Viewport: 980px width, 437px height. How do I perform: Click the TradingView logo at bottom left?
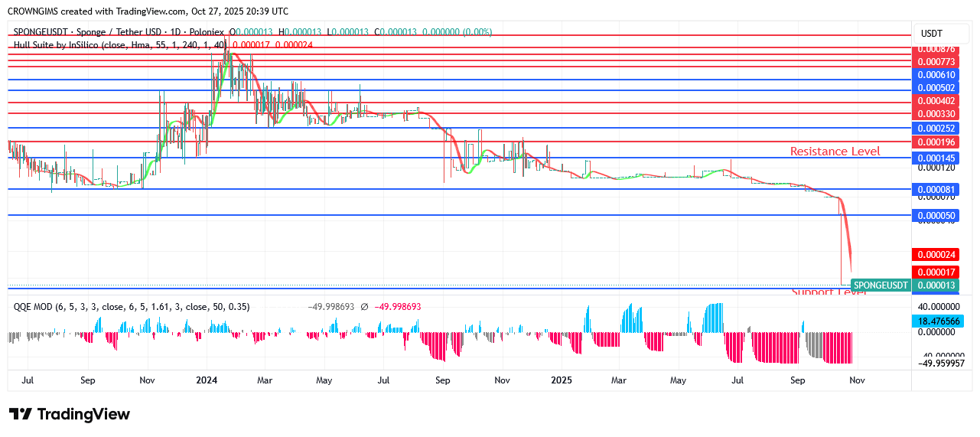pyautogui.click(x=70, y=414)
